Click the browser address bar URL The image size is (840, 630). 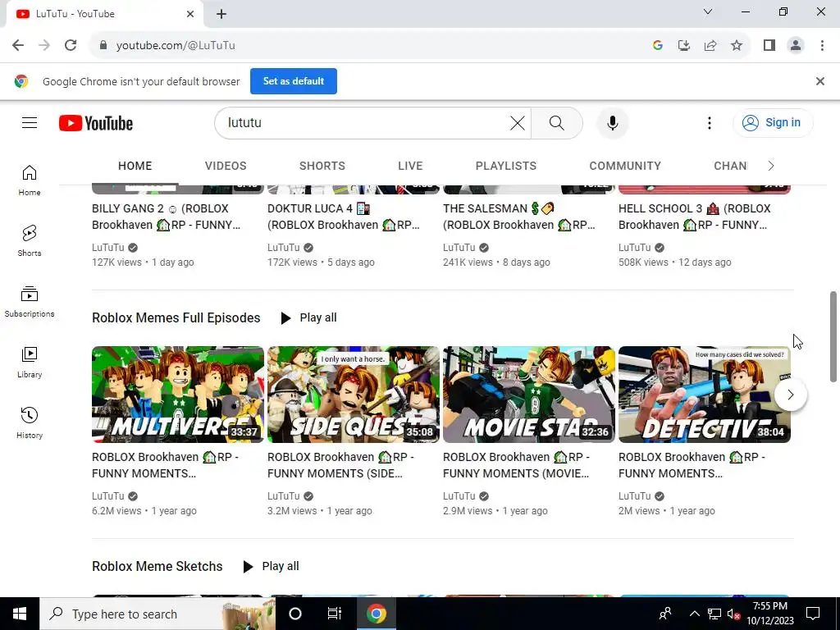coord(176,45)
